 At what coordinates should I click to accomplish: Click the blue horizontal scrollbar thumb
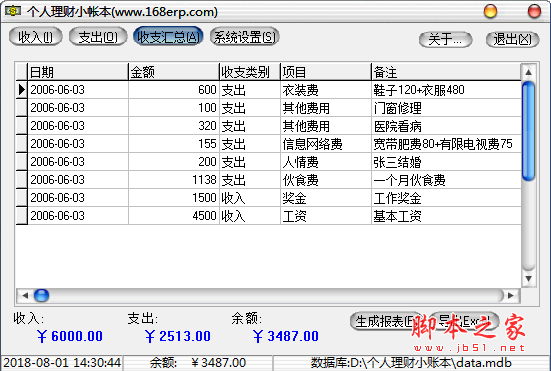click(x=41, y=295)
